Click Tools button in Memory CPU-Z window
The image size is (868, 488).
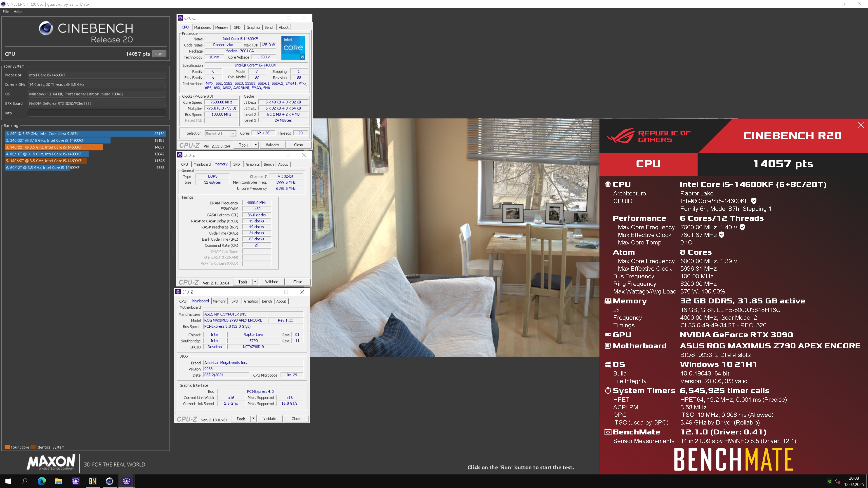point(243,282)
